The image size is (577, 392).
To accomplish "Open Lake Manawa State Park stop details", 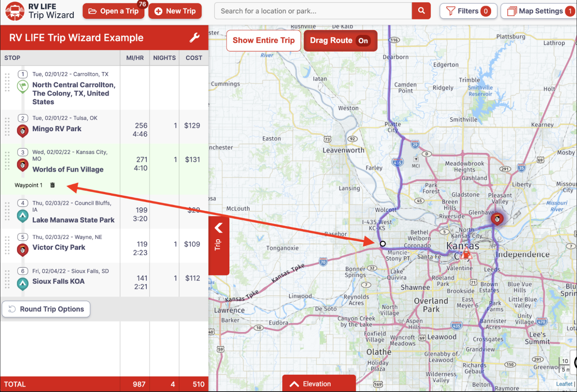I will (x=74, y=220).
